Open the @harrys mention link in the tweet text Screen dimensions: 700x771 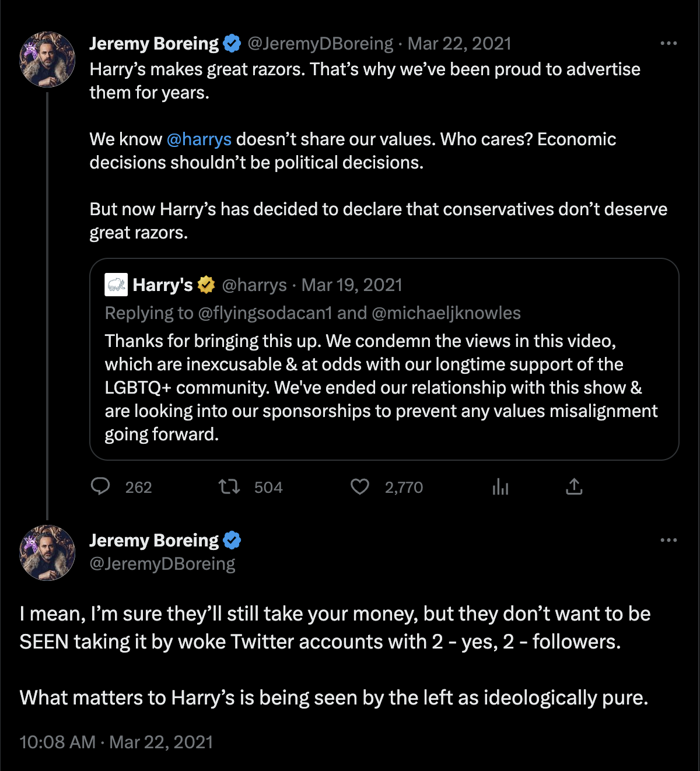click(x=199, y=139)
